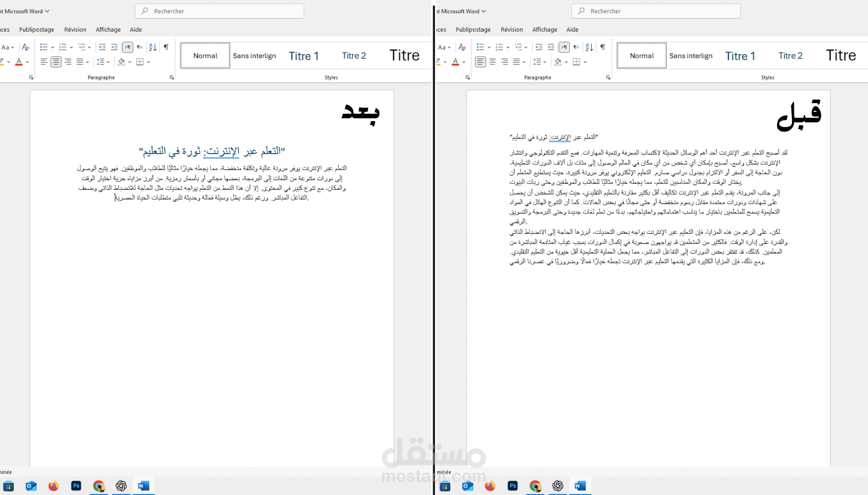Expand justify options arrow in left window

tap(88, 62)
